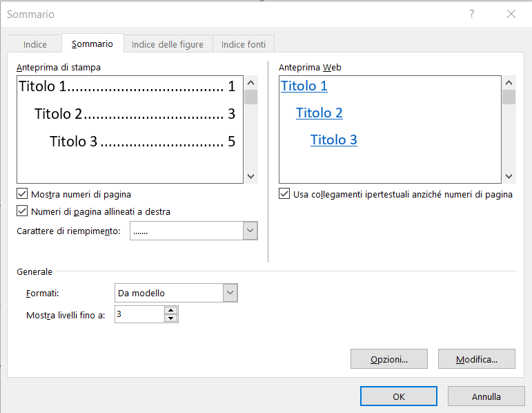
Task: Open the Indice delle figure tab
Action: 168,44
